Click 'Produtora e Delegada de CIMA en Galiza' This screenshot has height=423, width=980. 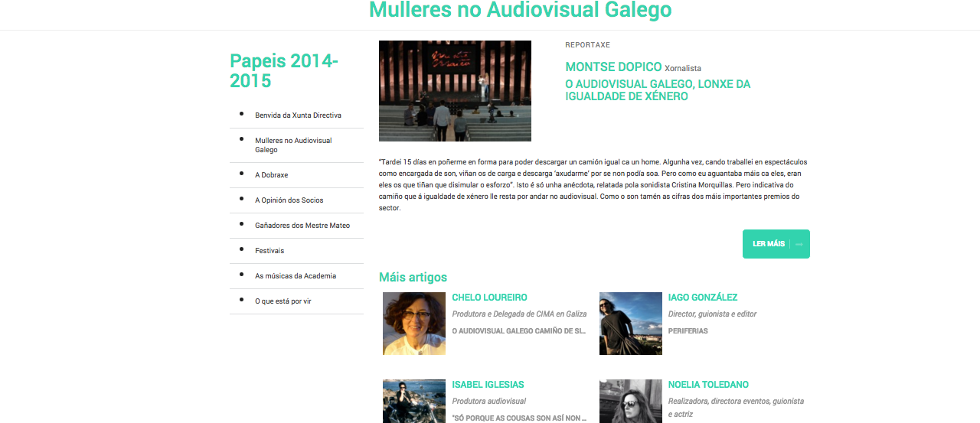click(x=519, y=314)
